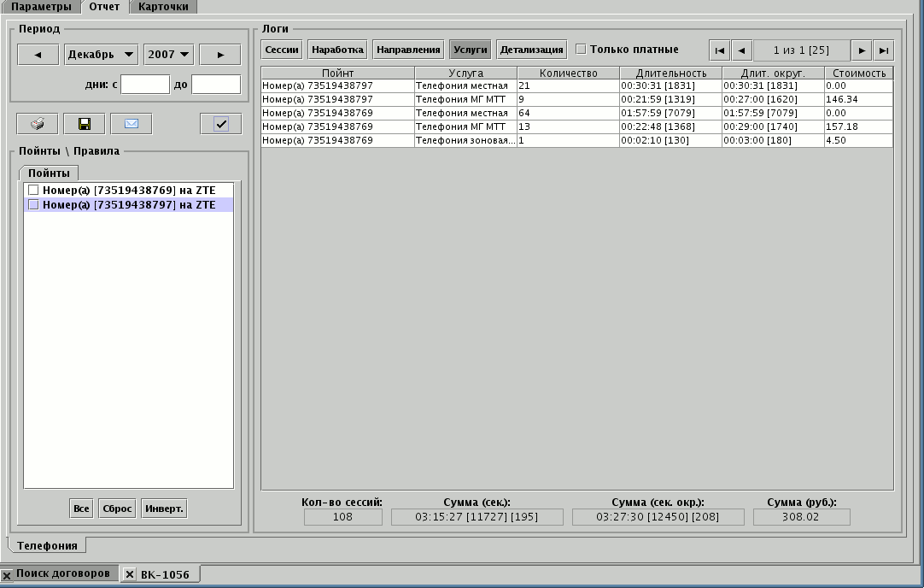
Task: Open the 2007 year dropdown
Action: pos(168,55)
